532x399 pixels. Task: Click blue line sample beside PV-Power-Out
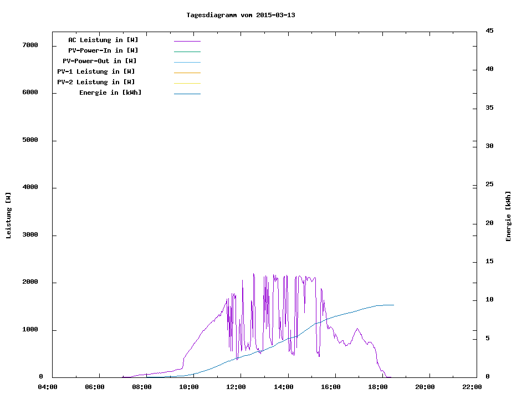tap(187, 62)
